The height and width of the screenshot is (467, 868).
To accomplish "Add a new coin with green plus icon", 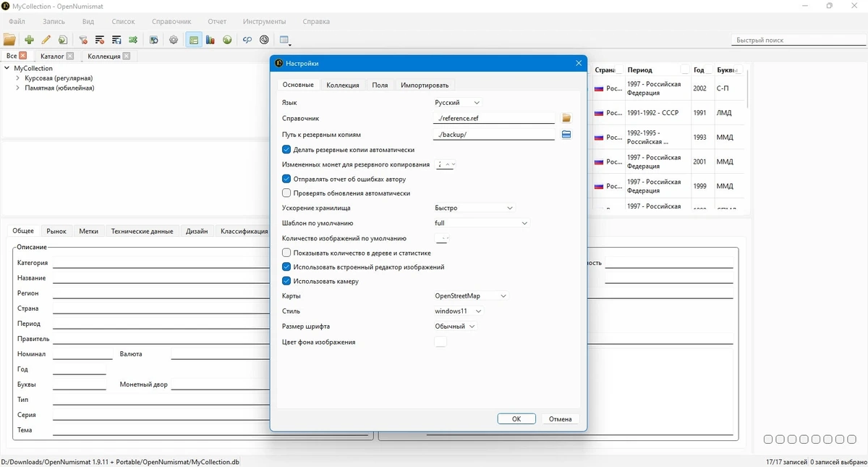I will 29,40.
